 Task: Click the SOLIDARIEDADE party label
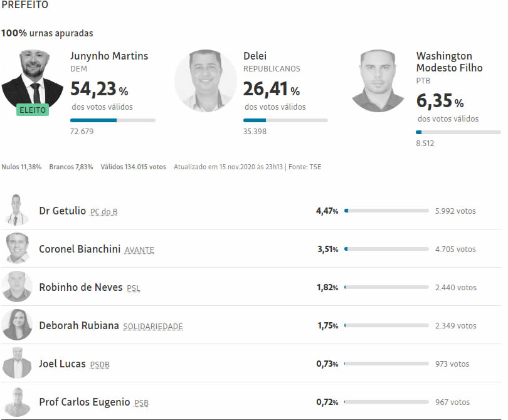[153, 327]
